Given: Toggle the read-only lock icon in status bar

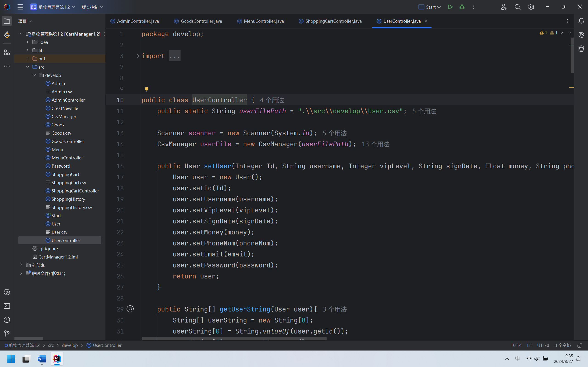Looking at the screenshot, I should tap(580, 345).
